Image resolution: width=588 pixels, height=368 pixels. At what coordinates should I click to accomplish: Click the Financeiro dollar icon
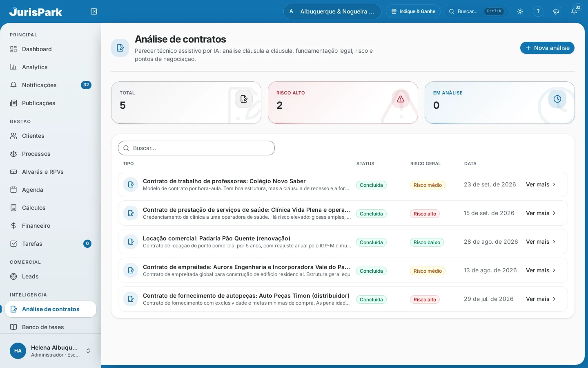tap(13, 226)
